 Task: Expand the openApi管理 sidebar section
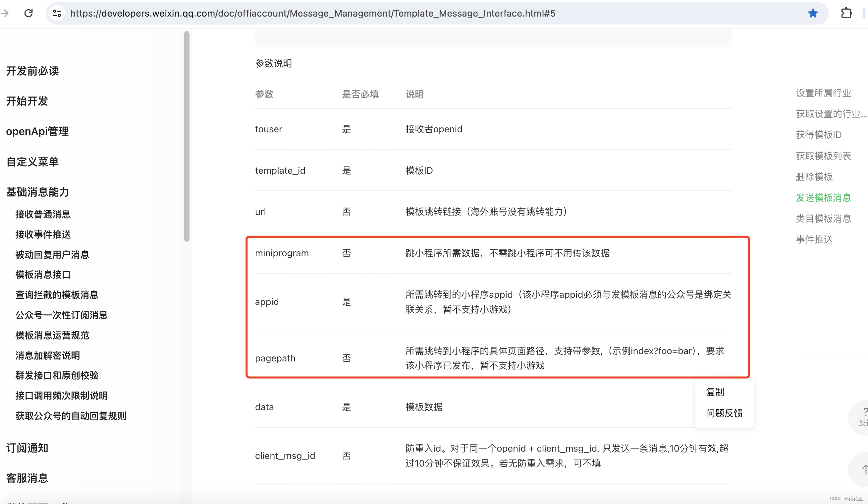point(37,131)
